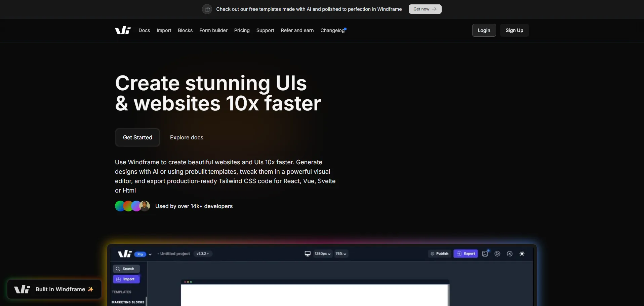
Task: Click the Search field in the editor sidebar
Action: [126, 269]
